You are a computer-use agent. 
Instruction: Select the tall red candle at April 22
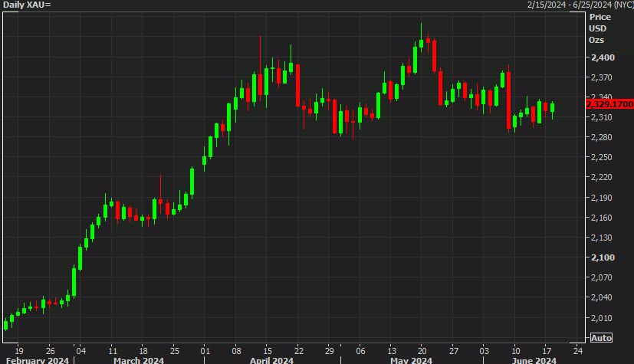tap(297, 85)
